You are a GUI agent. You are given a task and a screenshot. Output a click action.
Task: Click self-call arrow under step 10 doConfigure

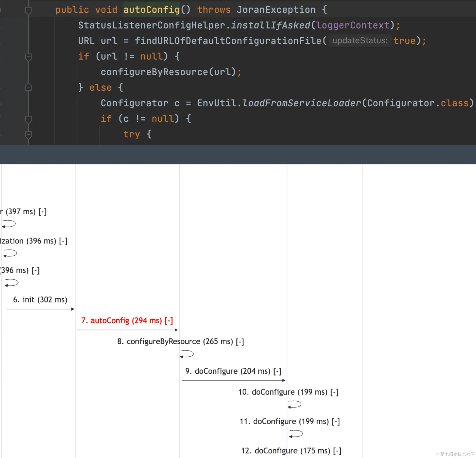[x=294, y=404]
